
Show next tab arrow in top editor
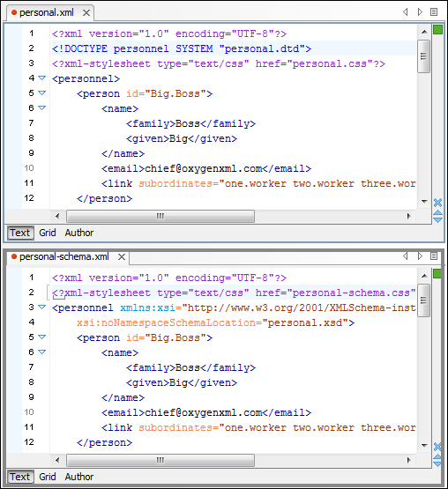point(420,11)
